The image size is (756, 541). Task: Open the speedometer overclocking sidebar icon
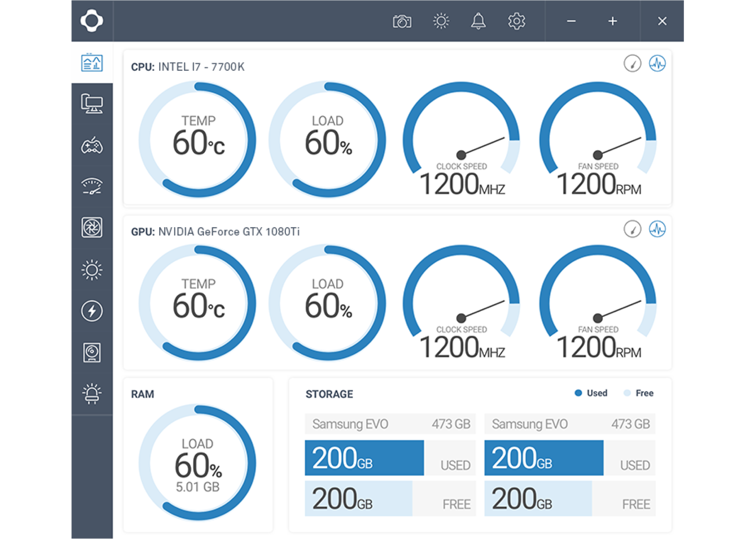tap(92, 186)
